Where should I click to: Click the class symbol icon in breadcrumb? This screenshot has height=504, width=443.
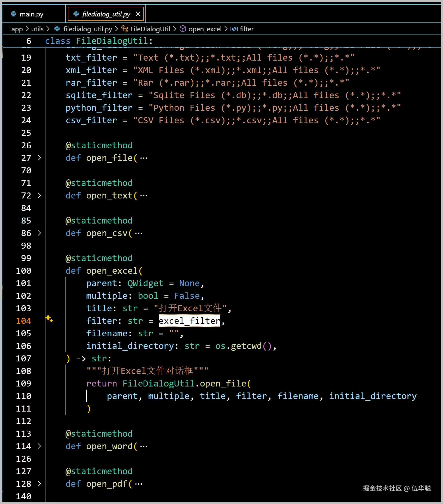tap(125, 29)
